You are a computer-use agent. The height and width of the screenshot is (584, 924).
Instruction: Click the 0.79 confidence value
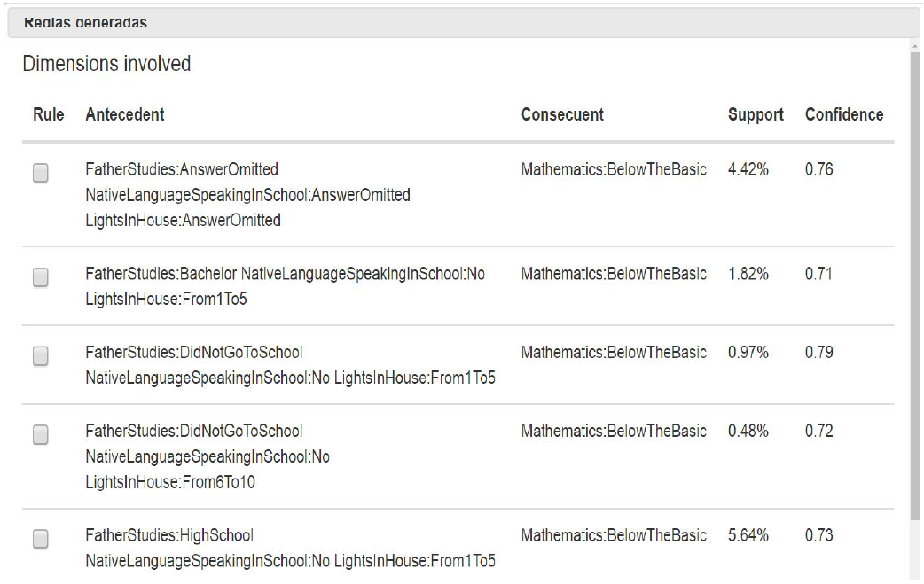818,352
